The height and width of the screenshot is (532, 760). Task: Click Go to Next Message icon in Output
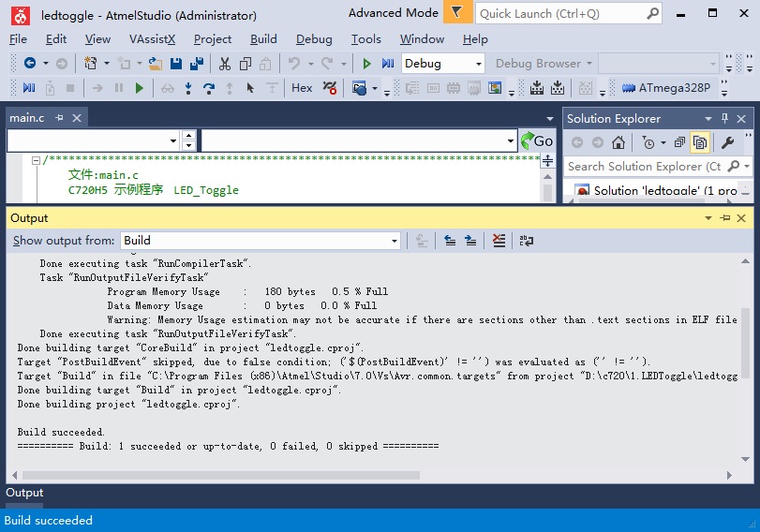click(470, 241)
